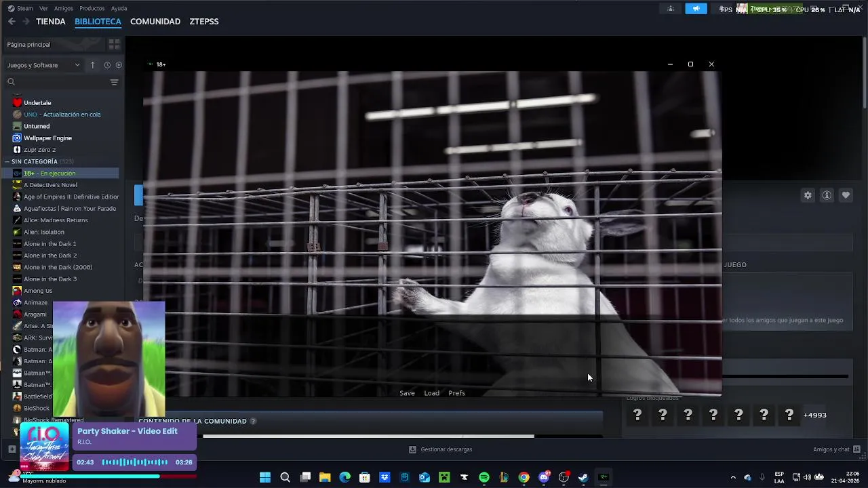
Task: Open Spotify from the taskbar
Action: tap(484, 477)
